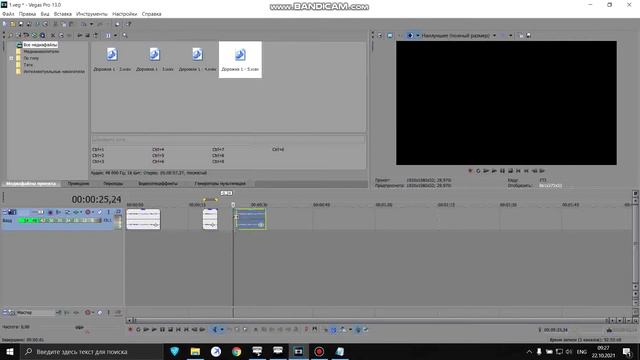This screenshot has width=640, height=360.
Task: Save the project via the Save toolbar icon
Action: coord(21,24)
